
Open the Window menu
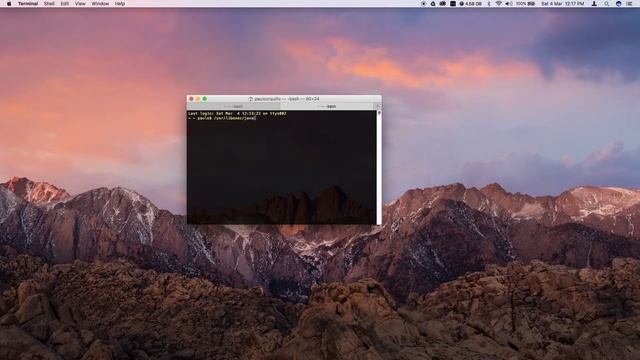click(x=100, y=4)
